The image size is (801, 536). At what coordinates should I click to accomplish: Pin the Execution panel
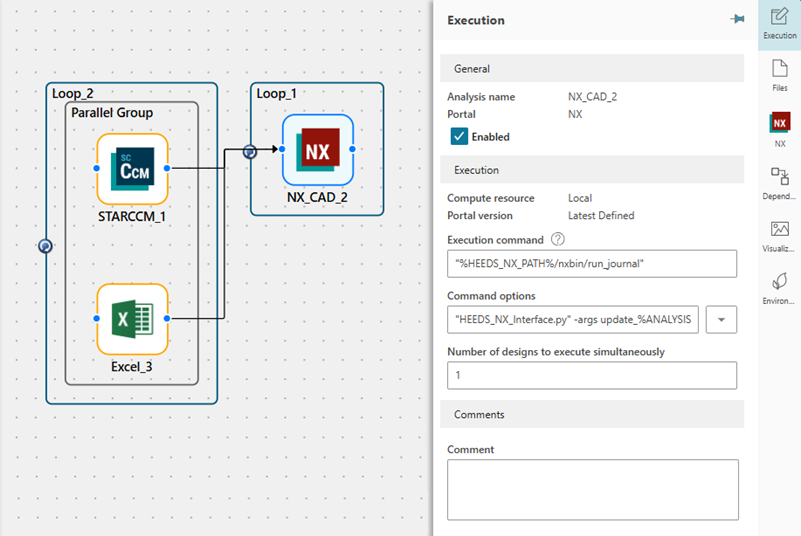tap(738, 20)
